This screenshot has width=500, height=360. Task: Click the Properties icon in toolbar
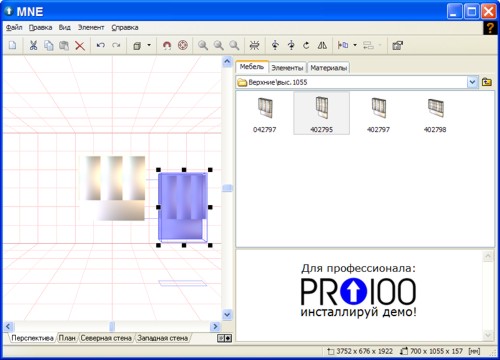[x=397, y=45]
